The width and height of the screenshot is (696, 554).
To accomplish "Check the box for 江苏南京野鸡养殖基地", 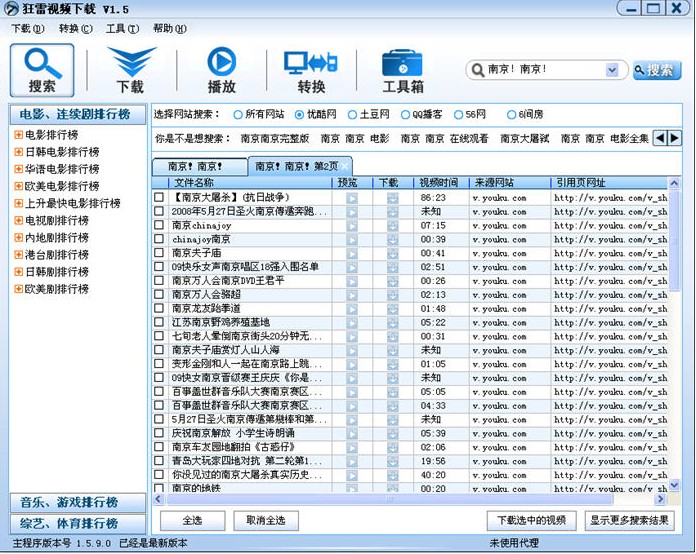I will point(158,322).
